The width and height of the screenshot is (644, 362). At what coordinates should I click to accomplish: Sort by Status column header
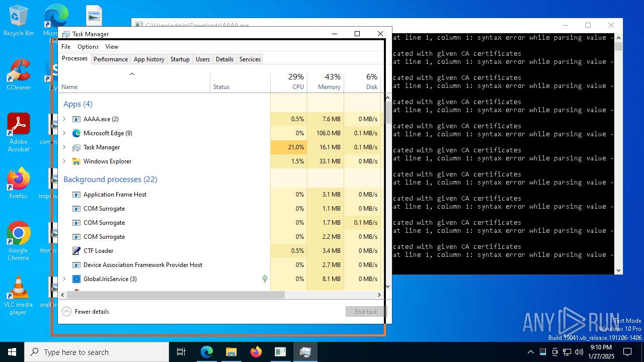[240, 82]
